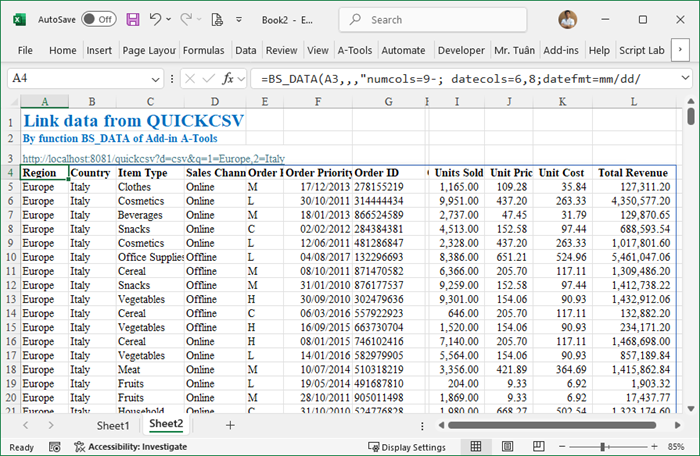Switch to Page Break Preview view
This screenshot has width=700, height=456.
coord(538,446)
